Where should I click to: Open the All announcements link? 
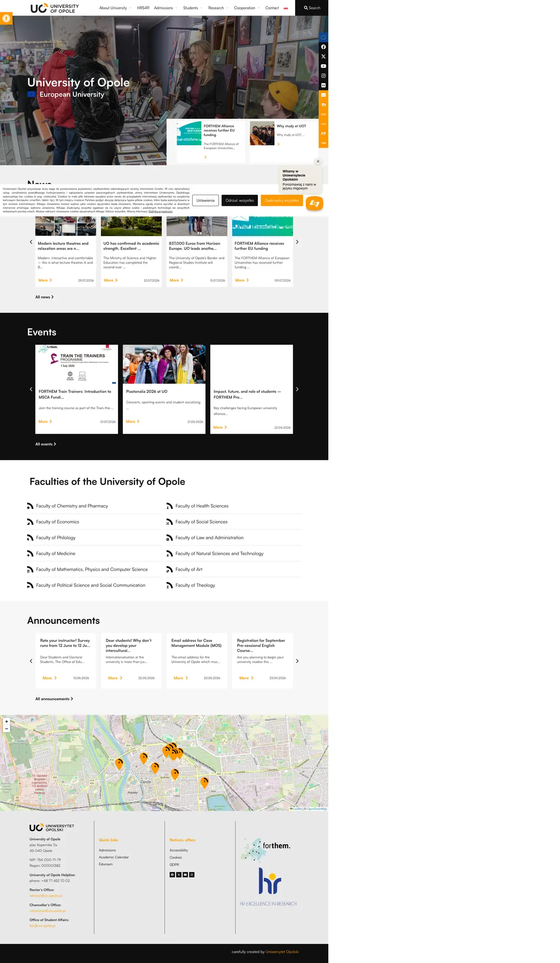click(x=54, y=699)
